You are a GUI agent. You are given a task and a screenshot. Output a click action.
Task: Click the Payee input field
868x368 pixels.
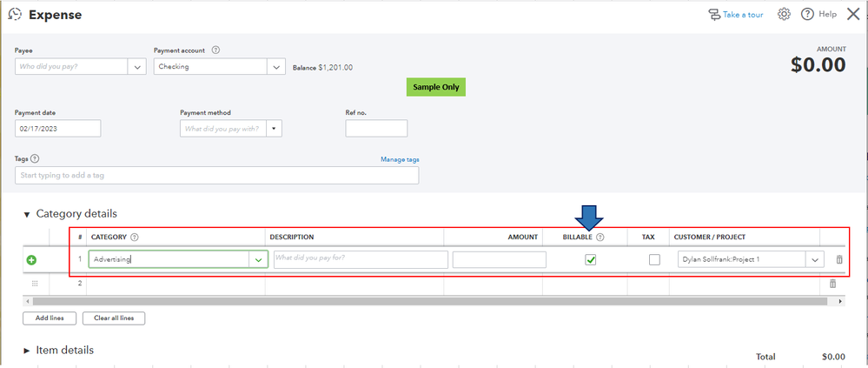(x=72, y=67)
